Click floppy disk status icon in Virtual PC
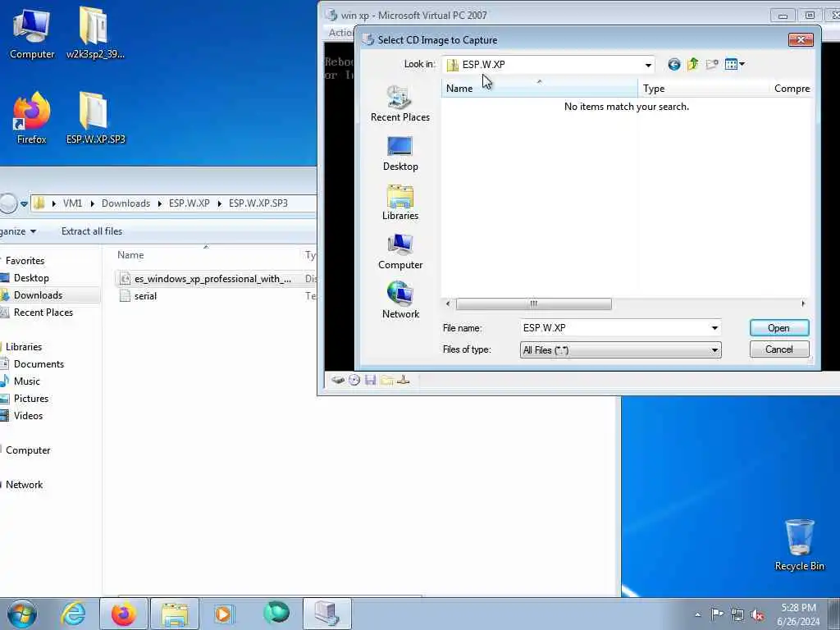The image size is (840, 630). (x=370, y=381)
